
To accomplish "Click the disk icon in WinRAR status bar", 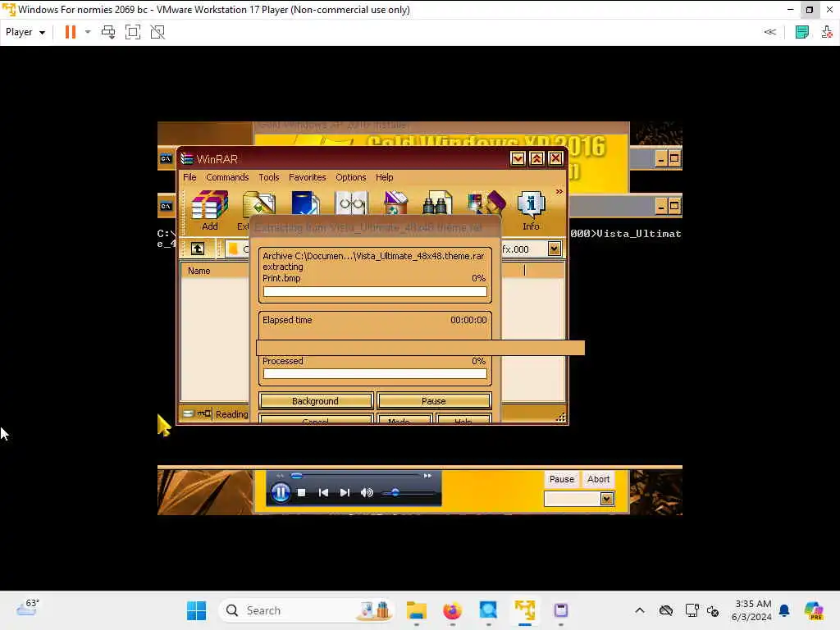I will (189, 413).
